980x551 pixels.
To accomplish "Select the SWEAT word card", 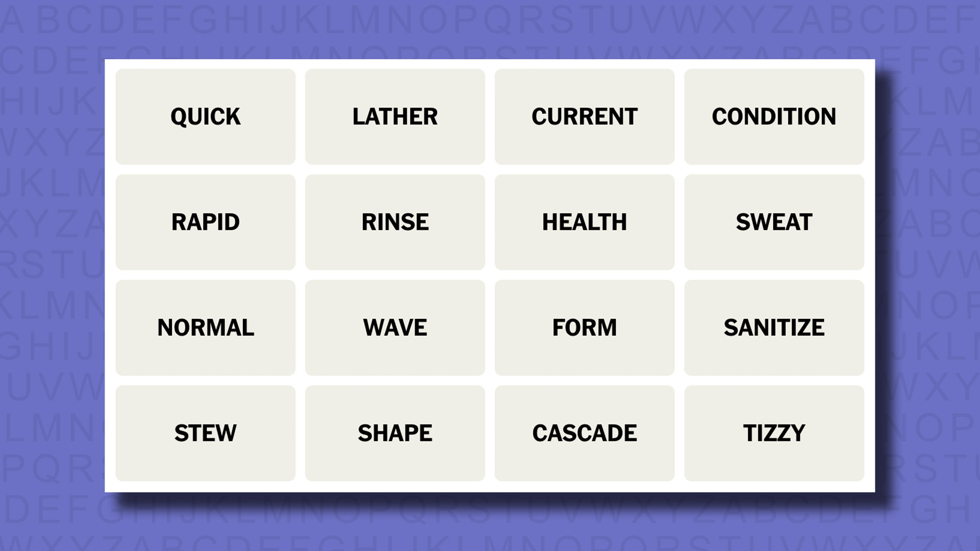I will 774,222.
